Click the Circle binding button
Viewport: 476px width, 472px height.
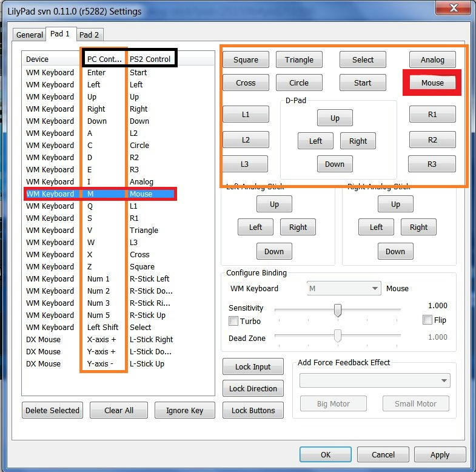(299, 83)
